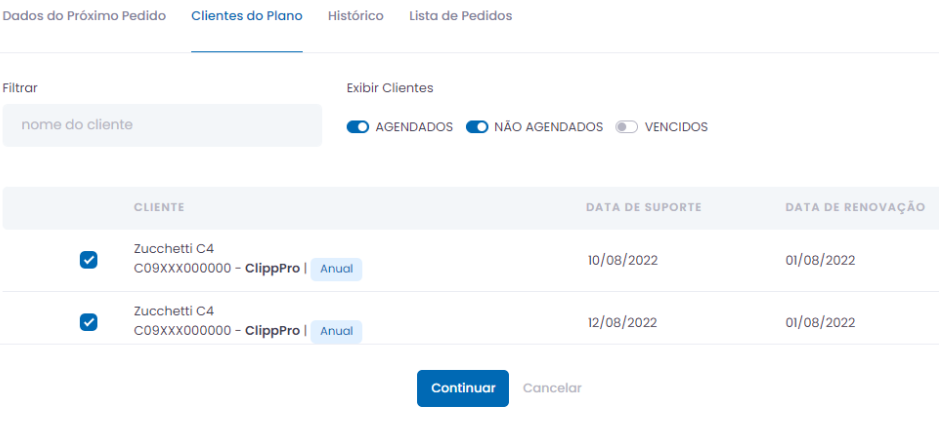Viewport: 939px width, 426px height.
Task: Go to the Lista de Pedidos tab
Action: [x=460, y=16]
